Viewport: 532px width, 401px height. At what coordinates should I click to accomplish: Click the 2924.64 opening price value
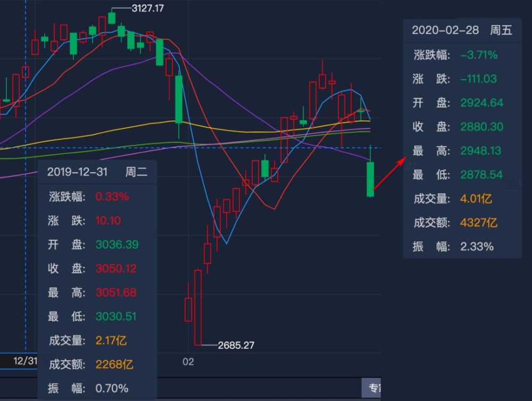481,103
